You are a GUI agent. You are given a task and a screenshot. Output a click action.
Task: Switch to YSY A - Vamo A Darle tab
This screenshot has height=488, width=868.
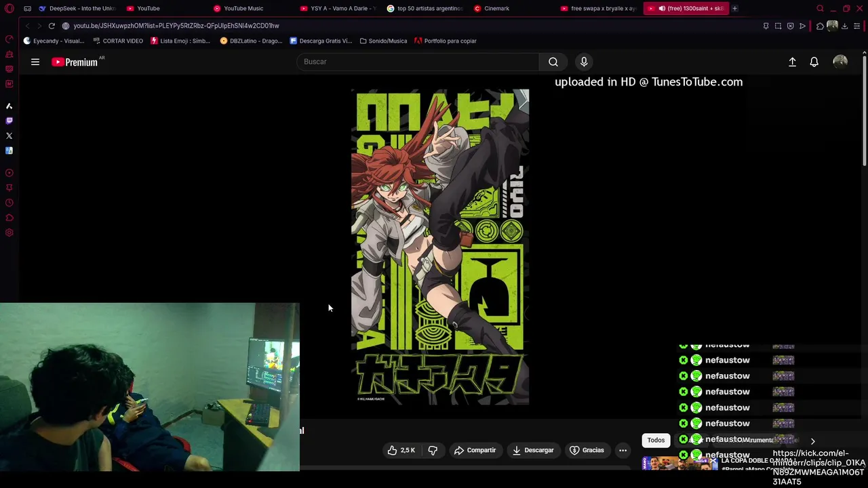[x=338, y=8]
